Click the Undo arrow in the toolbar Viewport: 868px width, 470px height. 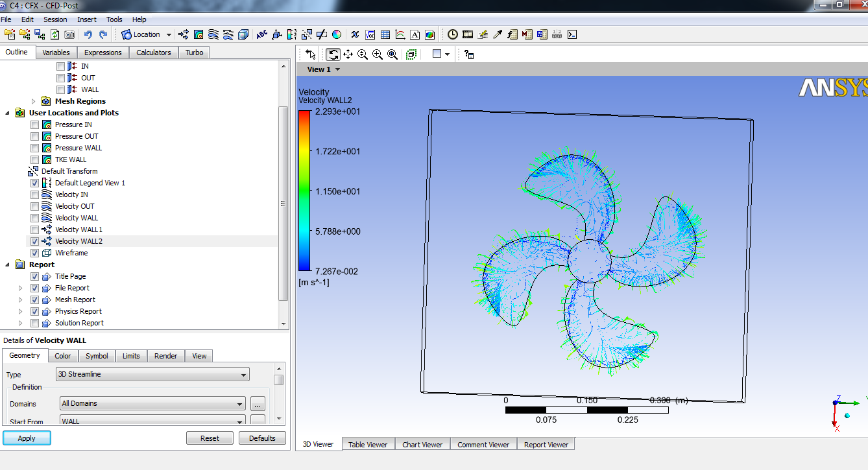pyautogui.click(x=88, y=34)
